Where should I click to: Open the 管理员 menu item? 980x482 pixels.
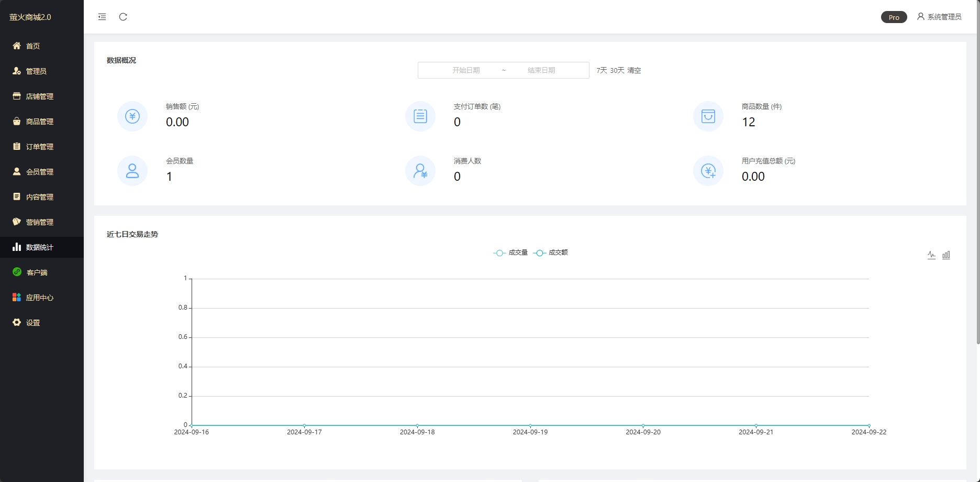pyautogui.click(x=42, y=71)
